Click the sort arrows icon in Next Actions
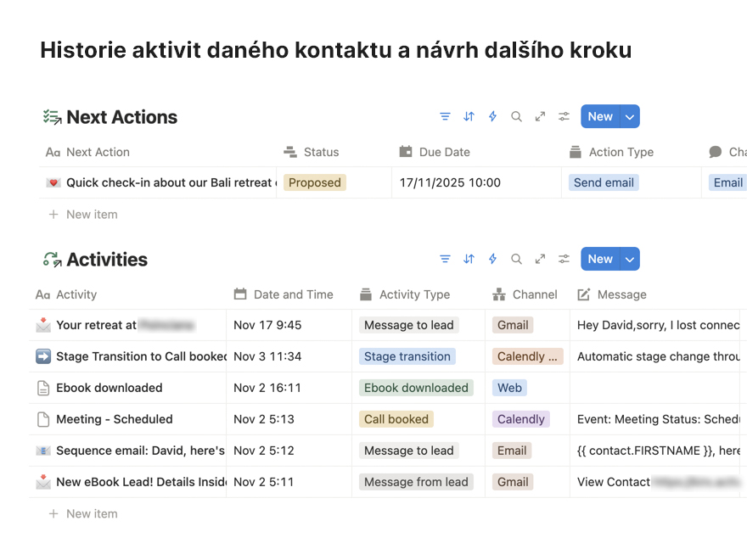747x560 pixels. pos(469,117)
